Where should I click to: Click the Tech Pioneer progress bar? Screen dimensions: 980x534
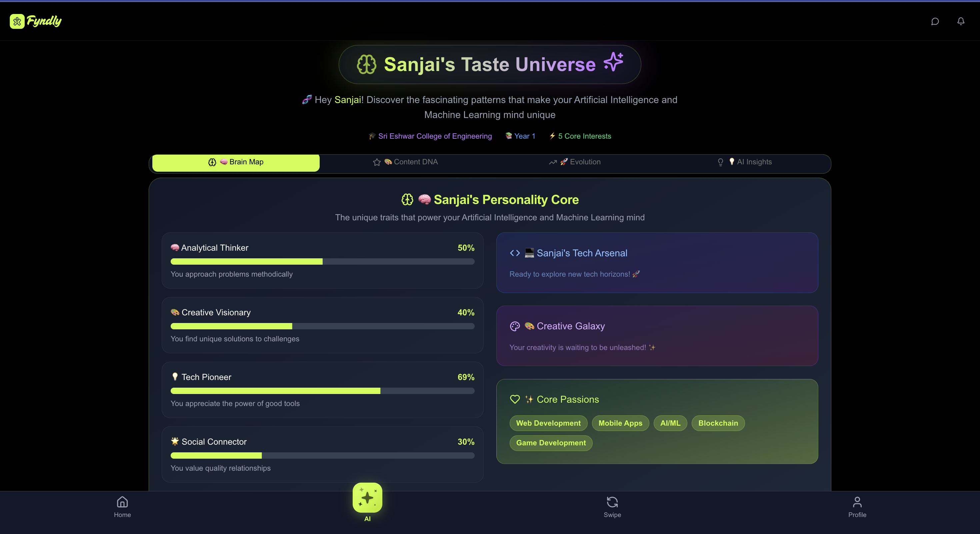point(322,391)
